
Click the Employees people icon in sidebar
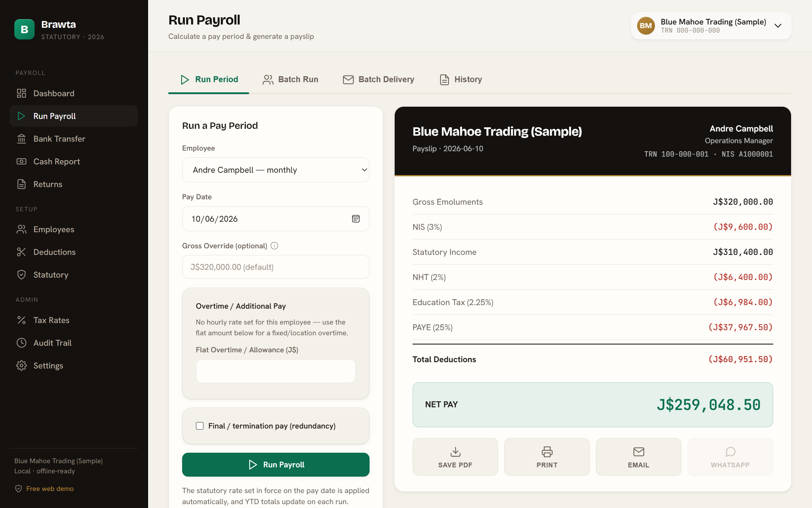[21, 229]
